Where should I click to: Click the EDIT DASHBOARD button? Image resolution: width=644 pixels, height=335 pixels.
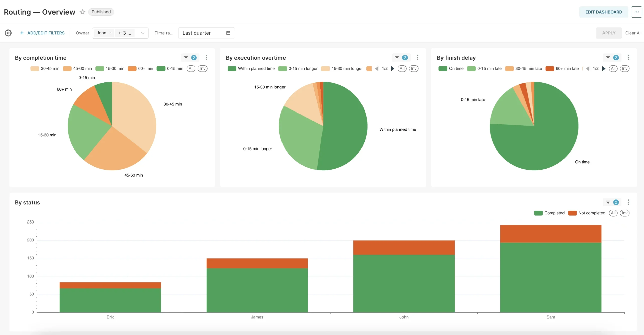pyautogui.click(x=603, y=12)
